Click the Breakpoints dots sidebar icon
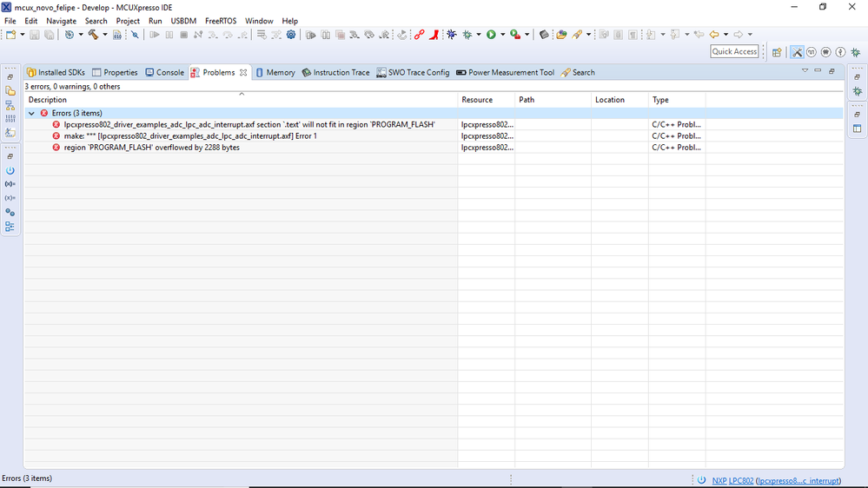The image size is (868, 488). [10, 213]
